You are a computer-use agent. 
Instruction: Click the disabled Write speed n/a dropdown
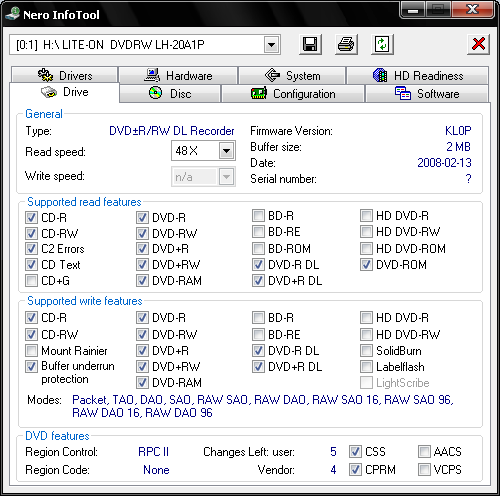(x=203, y=177)
